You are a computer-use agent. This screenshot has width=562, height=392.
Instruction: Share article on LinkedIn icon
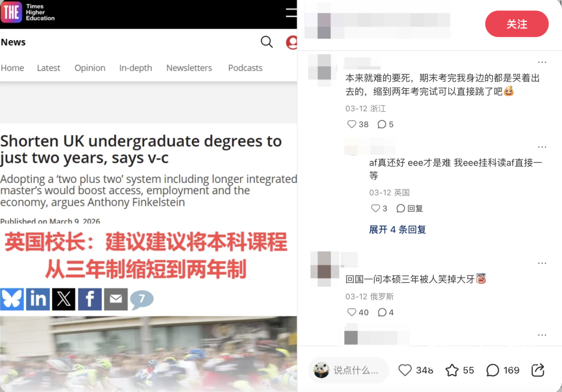pyautogui.click(x=38, y=299)
